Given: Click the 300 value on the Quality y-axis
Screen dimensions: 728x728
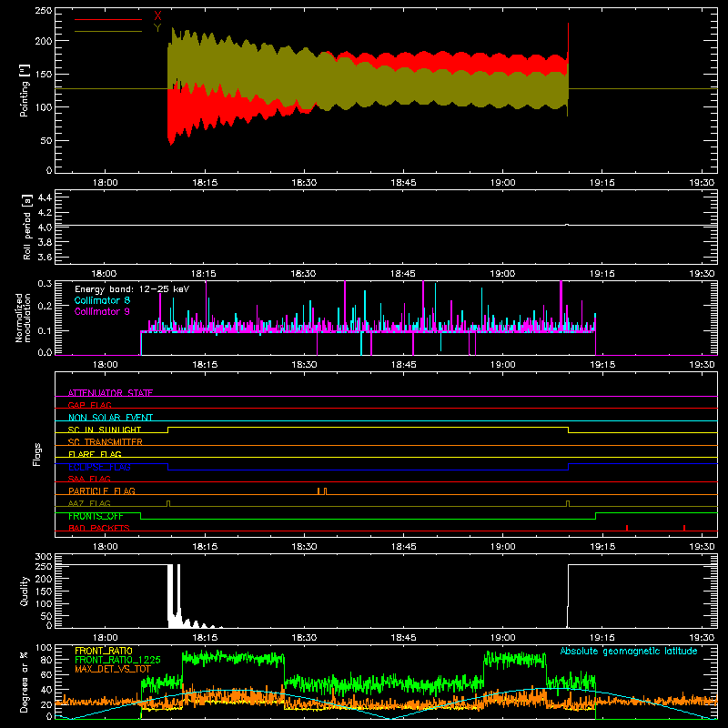Looking at the screenshot, I should point(43,557).
